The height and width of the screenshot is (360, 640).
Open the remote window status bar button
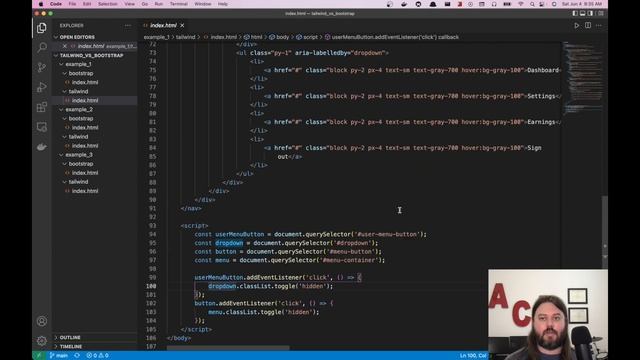pyautogui.click(x=39, y=356)
